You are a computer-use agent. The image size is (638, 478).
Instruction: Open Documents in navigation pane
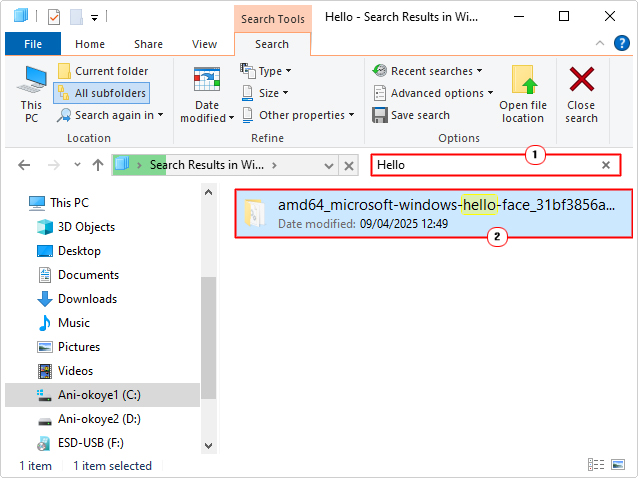tap(78, 275)
